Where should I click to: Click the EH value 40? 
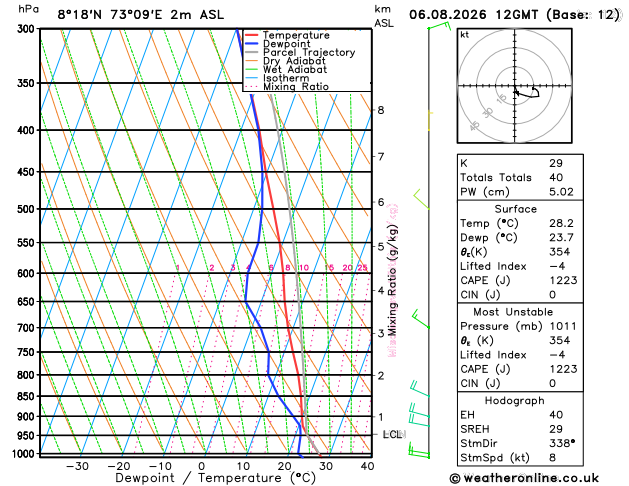556,415
